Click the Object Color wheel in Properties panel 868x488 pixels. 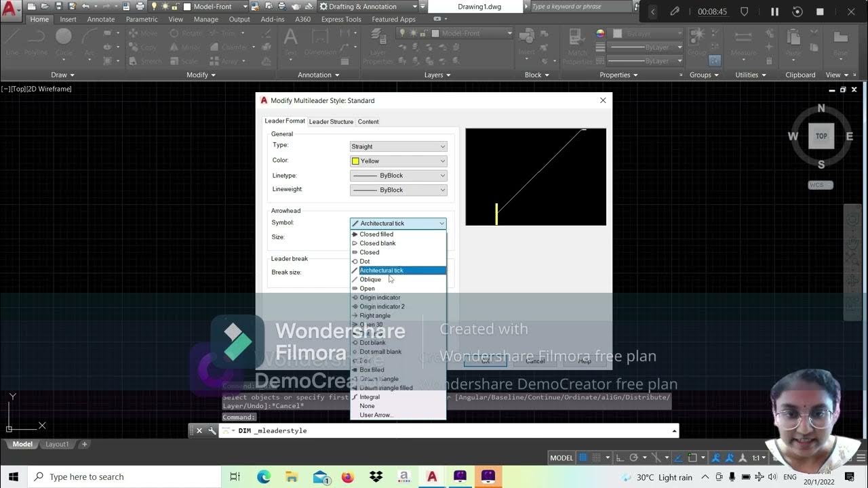point(600,33)
